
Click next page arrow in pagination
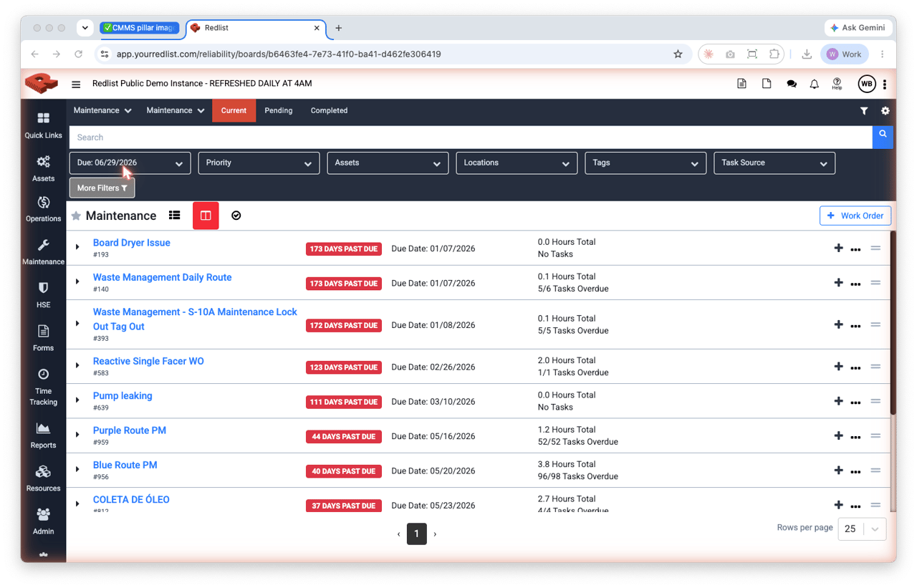[435, 534]
